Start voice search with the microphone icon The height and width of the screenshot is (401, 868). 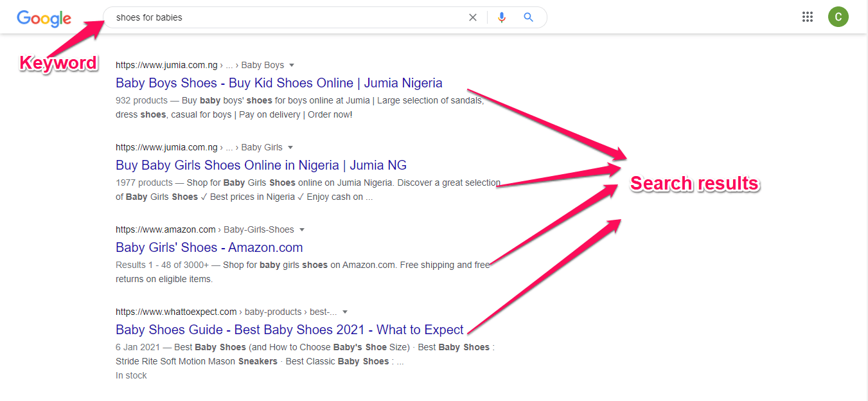502,17
